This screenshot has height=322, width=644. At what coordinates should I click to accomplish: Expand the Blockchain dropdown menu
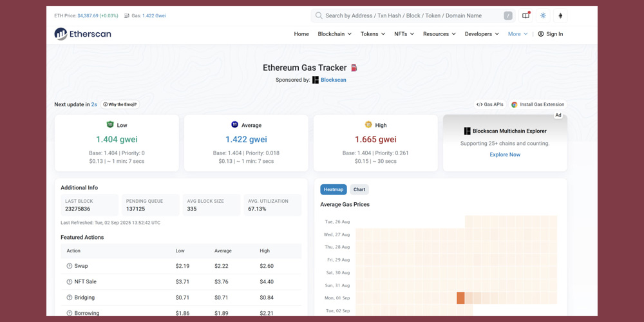334,34
